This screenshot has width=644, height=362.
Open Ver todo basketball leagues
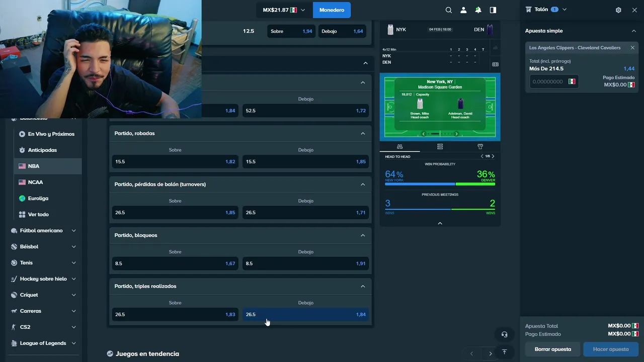[47, 215]
